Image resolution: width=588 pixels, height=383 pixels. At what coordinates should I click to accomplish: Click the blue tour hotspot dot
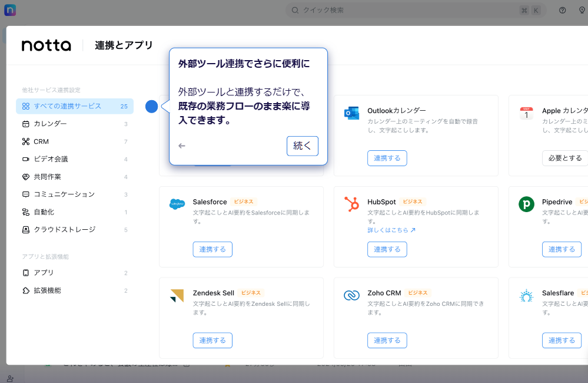tap(151, 107)
